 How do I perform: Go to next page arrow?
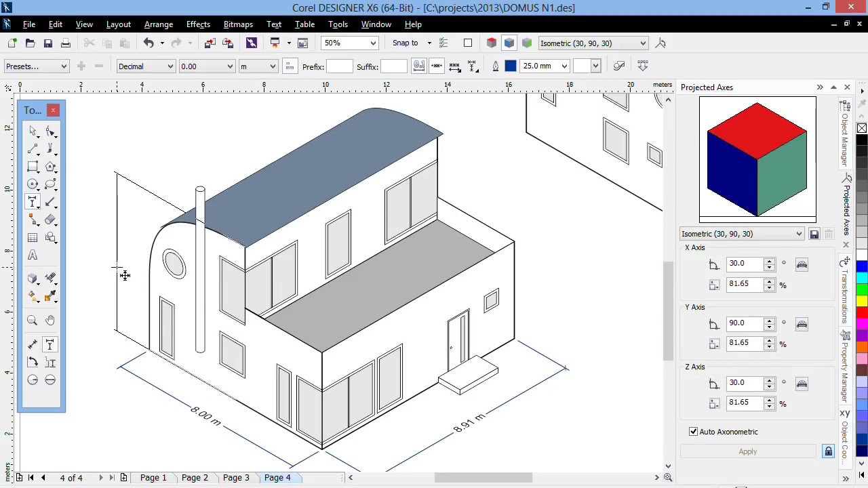pyautogui.click(x=100, y=478)
